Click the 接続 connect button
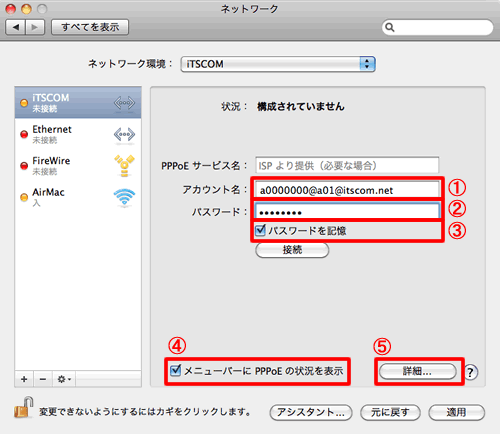The image size is (500, 434). 292,250
